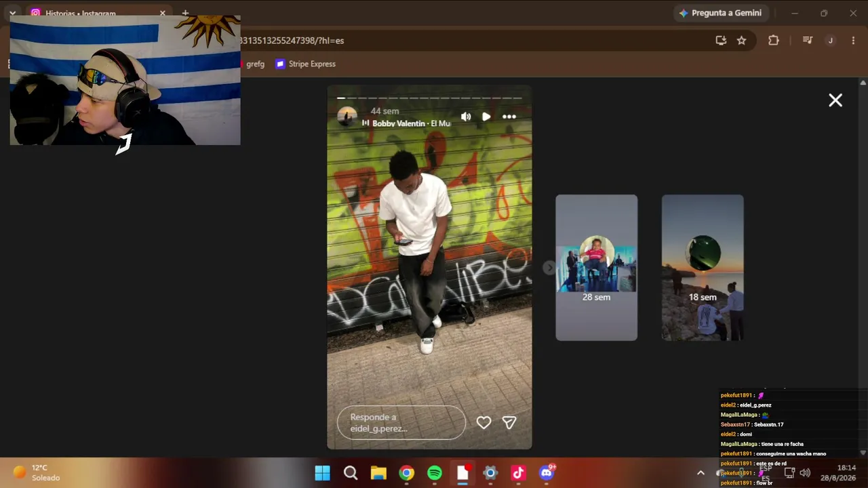
Task: Expand the Chrome tab search dropdown arrow
Action: click(12, 13)
